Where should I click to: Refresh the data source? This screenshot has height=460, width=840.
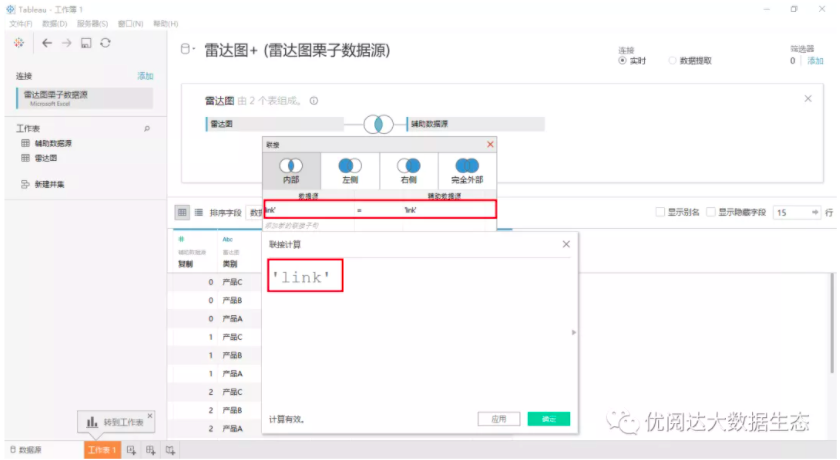[106, 43]
